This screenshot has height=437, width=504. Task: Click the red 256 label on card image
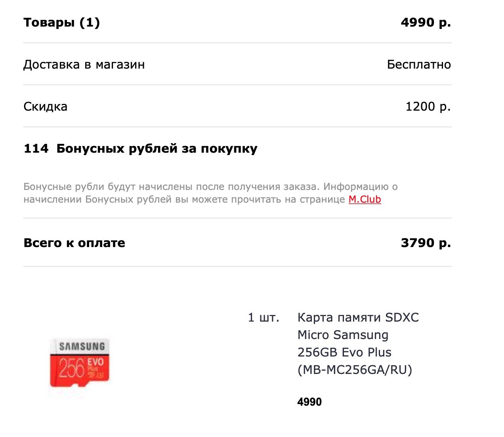(72, 368)
